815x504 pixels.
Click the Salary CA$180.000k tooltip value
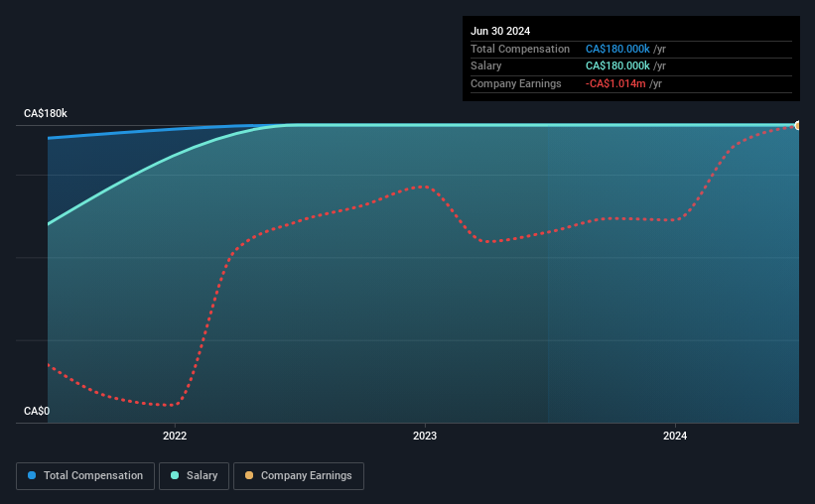617,66
